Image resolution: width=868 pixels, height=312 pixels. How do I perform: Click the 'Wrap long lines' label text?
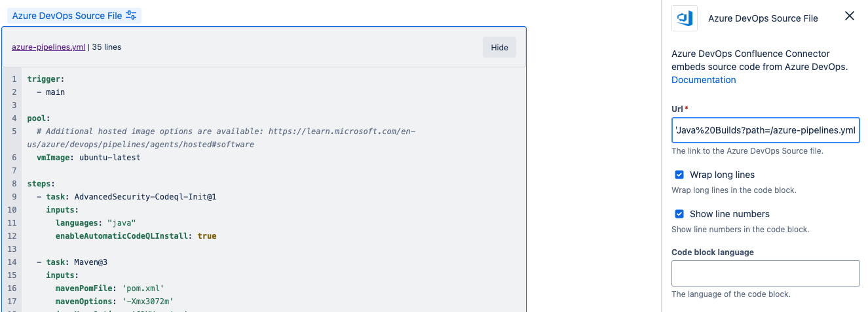(722, 175)
